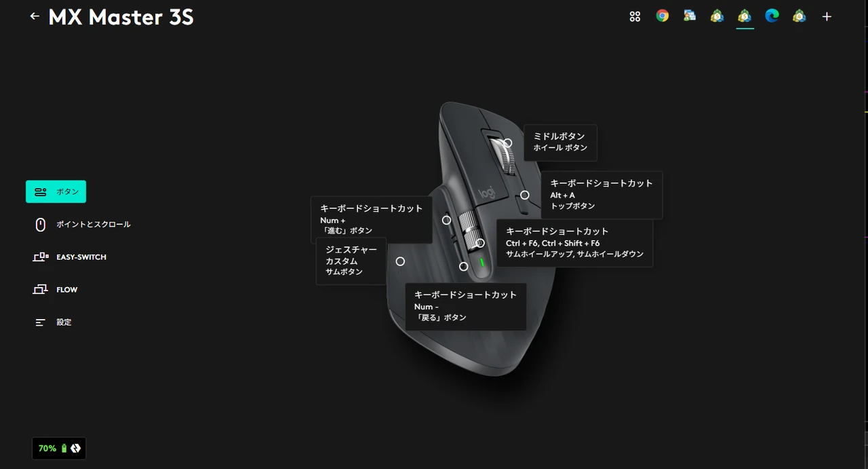Click the ミドルボタン ホイール ボタン label

coord(560,143)
